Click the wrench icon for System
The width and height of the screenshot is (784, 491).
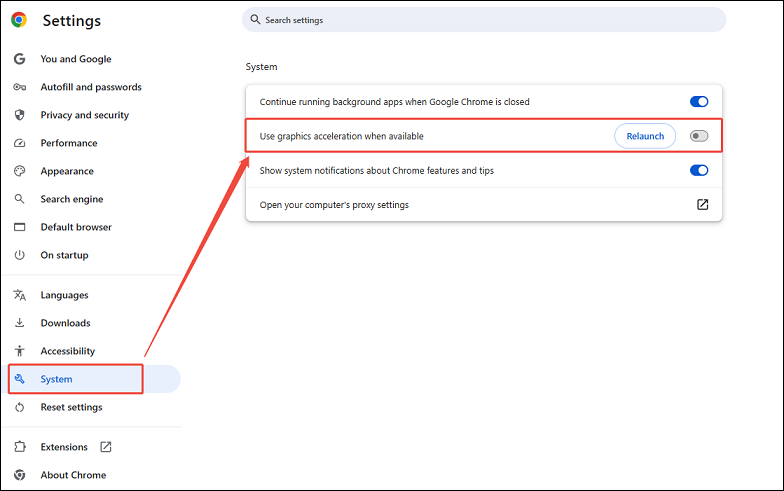(x=20, y=379)
